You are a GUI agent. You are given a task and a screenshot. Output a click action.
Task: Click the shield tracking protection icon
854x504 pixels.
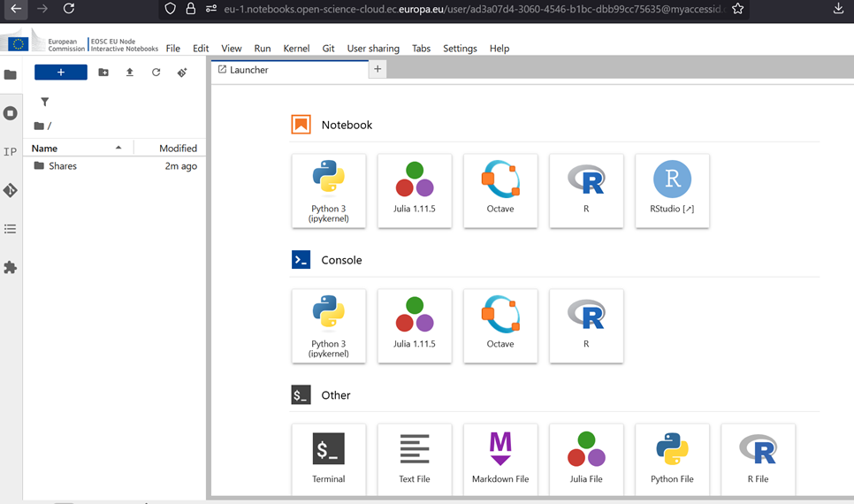(171, 9)
